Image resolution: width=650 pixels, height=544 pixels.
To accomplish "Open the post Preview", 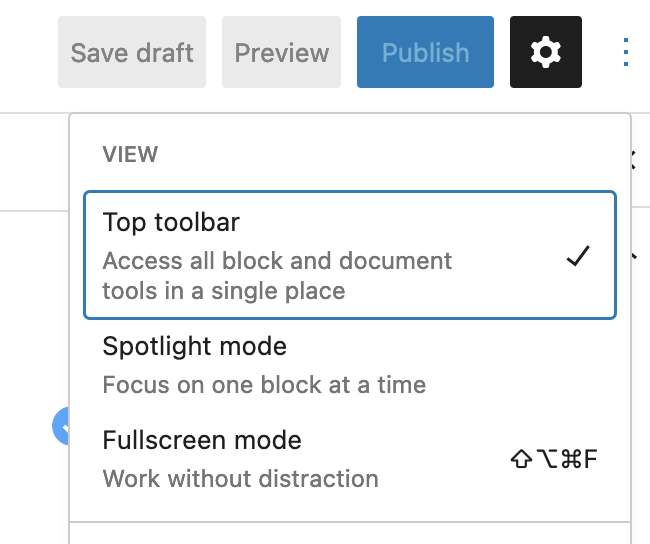I will point(281,52).
